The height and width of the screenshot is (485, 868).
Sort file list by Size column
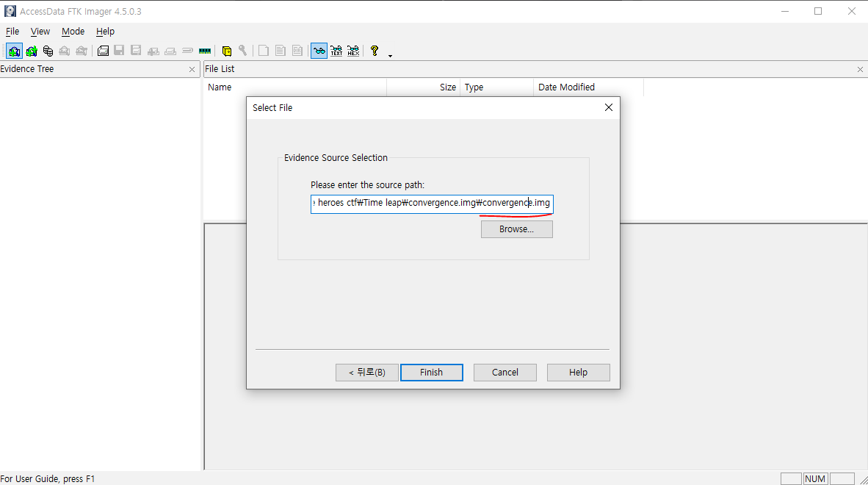pos(424,87)
